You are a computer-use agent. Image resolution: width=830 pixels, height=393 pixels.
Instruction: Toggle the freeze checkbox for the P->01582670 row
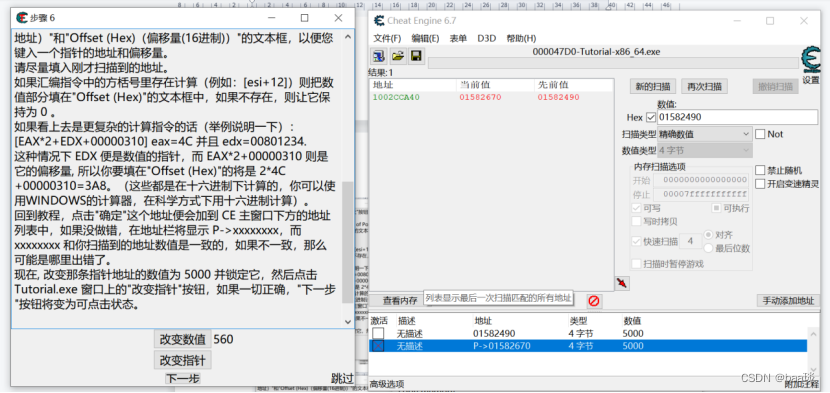coord(378,346)
